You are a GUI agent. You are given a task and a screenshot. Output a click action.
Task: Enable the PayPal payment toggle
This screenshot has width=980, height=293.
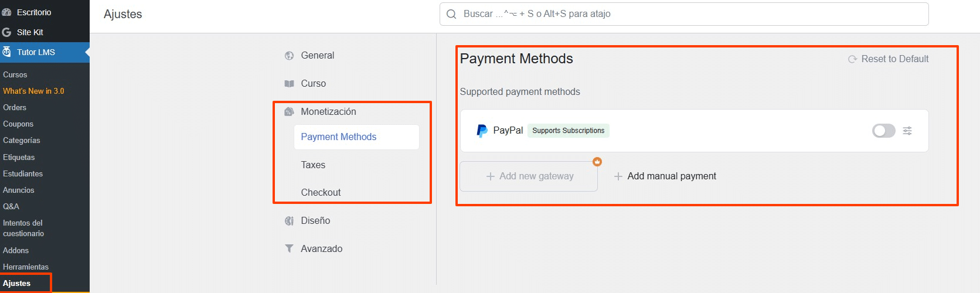(883, 131)
